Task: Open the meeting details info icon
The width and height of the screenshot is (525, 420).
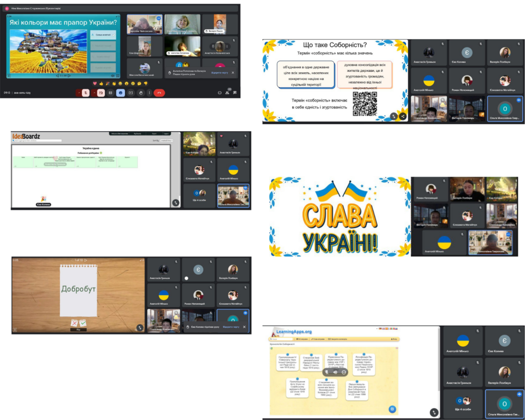Action: pos(219,93)
